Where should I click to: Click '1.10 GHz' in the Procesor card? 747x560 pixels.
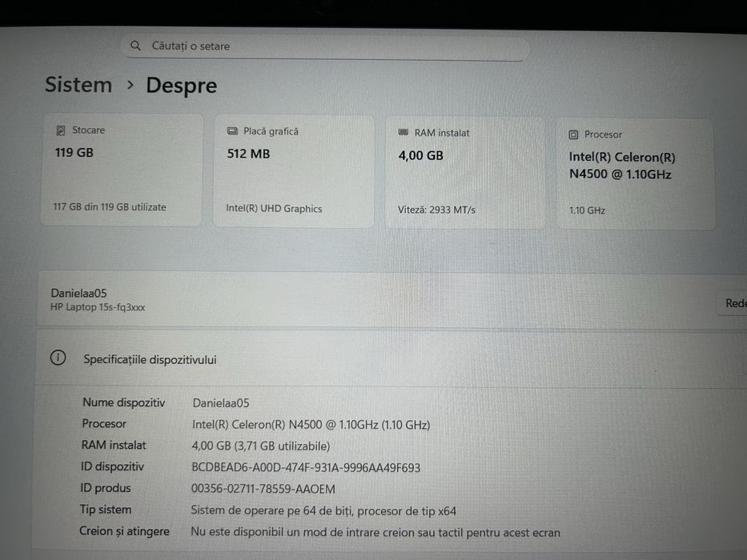point(587,210)
